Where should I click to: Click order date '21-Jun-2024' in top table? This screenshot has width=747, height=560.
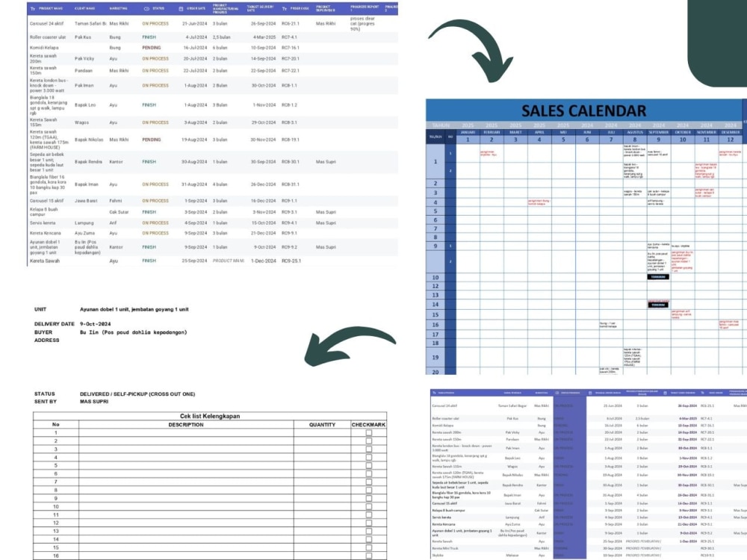pos(194,23)
